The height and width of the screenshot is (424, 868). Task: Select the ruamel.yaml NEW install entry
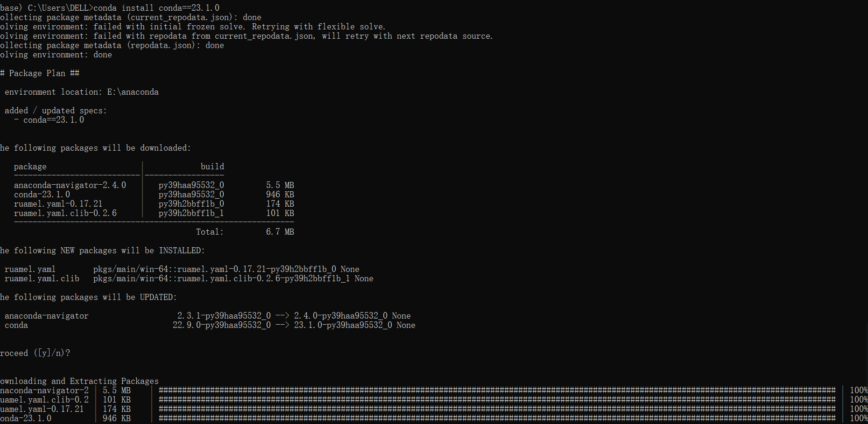tap(30, 269)
